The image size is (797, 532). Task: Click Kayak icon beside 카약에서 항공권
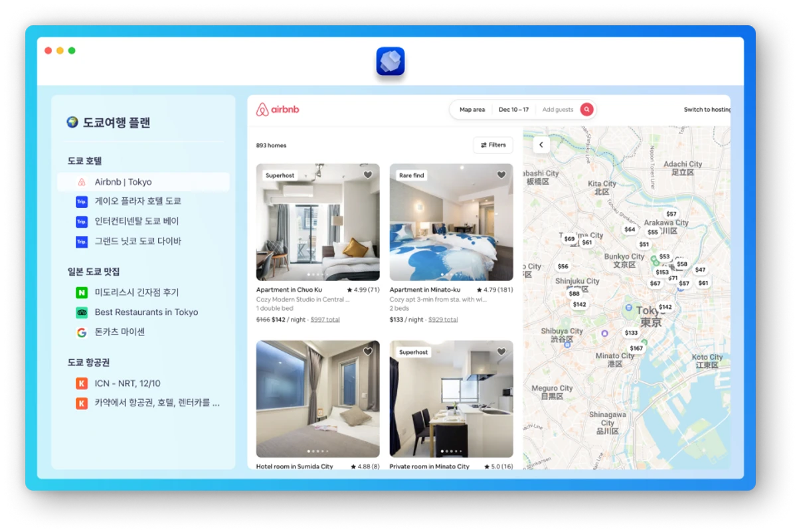82,402
